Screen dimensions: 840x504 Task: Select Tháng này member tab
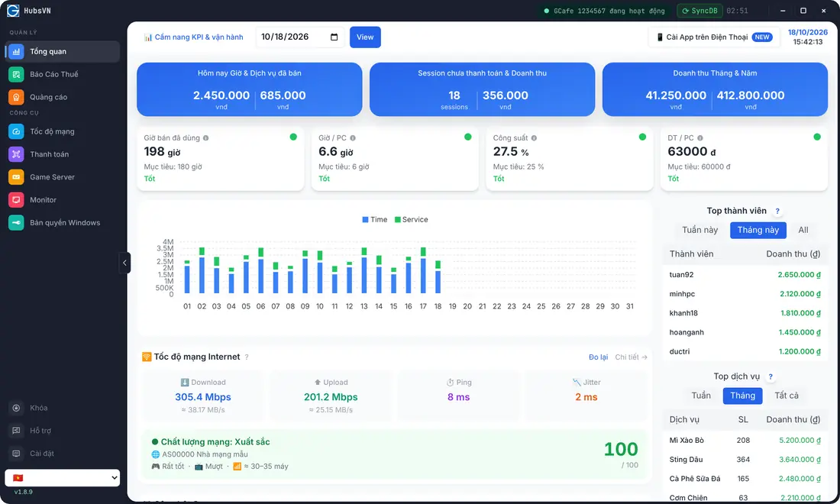tap(758, 230)
